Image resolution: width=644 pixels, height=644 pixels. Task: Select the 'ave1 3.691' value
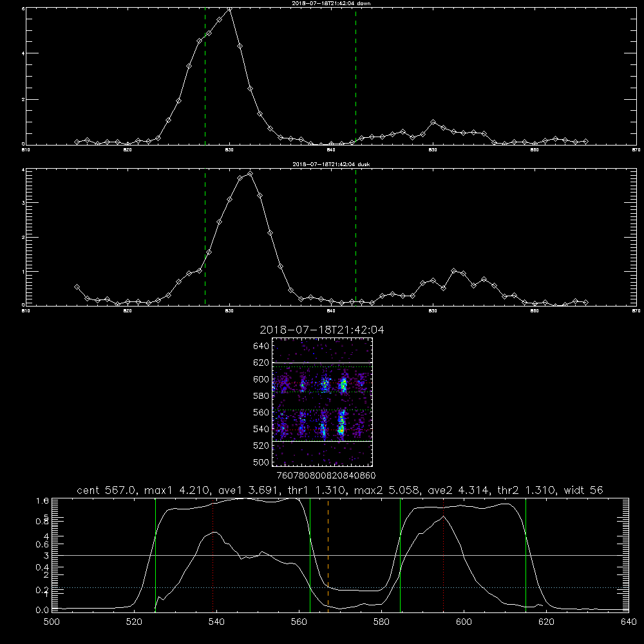tap(249, 490)
